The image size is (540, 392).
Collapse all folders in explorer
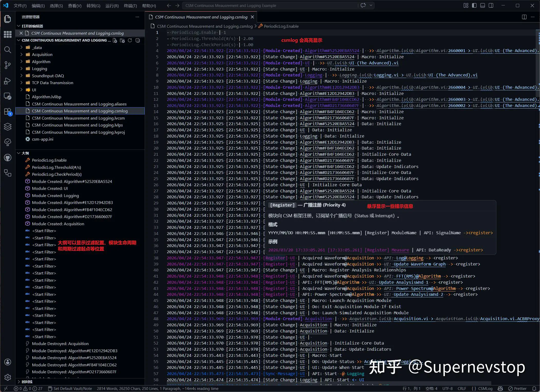click(138, 40)
